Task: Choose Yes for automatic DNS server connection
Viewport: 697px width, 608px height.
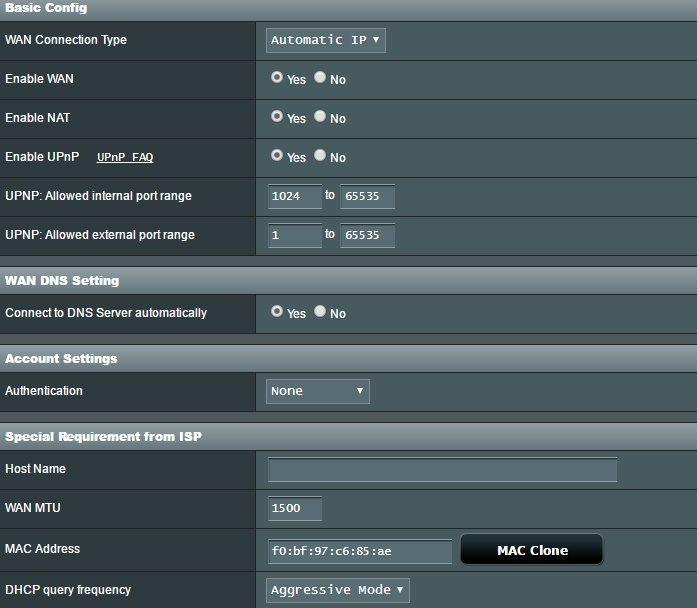Action: pyautogui.click(x=277, y=312)
